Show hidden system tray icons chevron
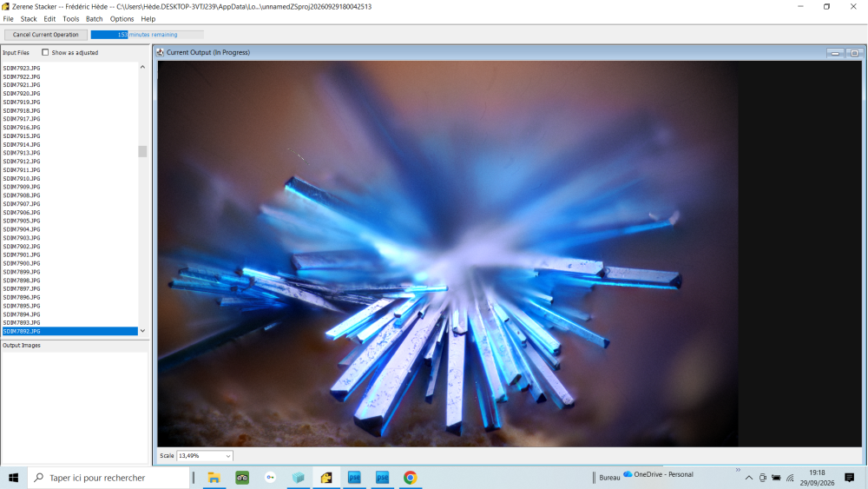Viewport: 868px width, 489px height. click(x=748, y=478)
